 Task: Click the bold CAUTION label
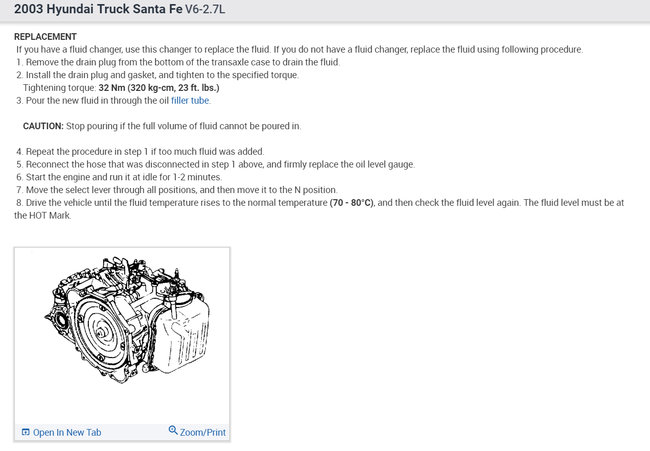coord(43,126)
